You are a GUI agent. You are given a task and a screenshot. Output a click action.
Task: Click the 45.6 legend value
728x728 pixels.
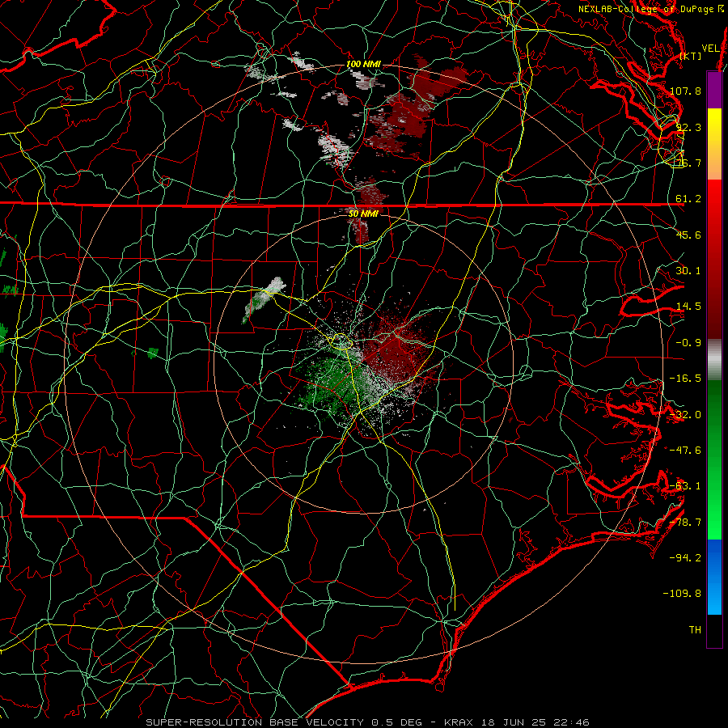click(x=688, y=235)
